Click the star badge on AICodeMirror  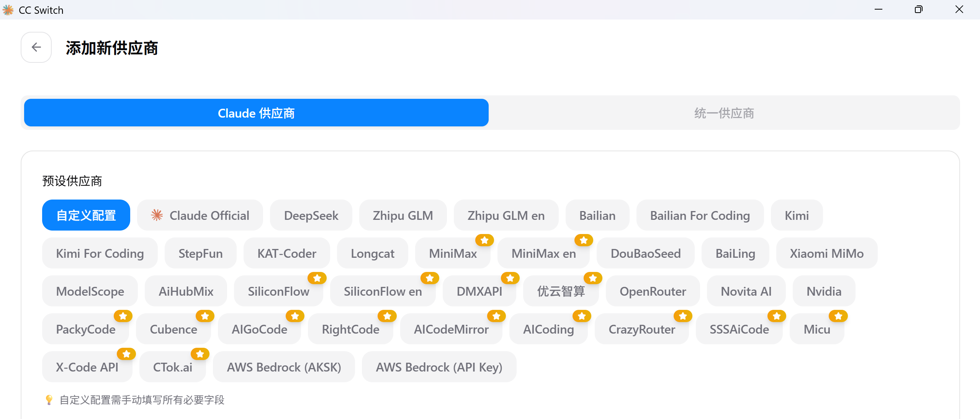(496, 316)
